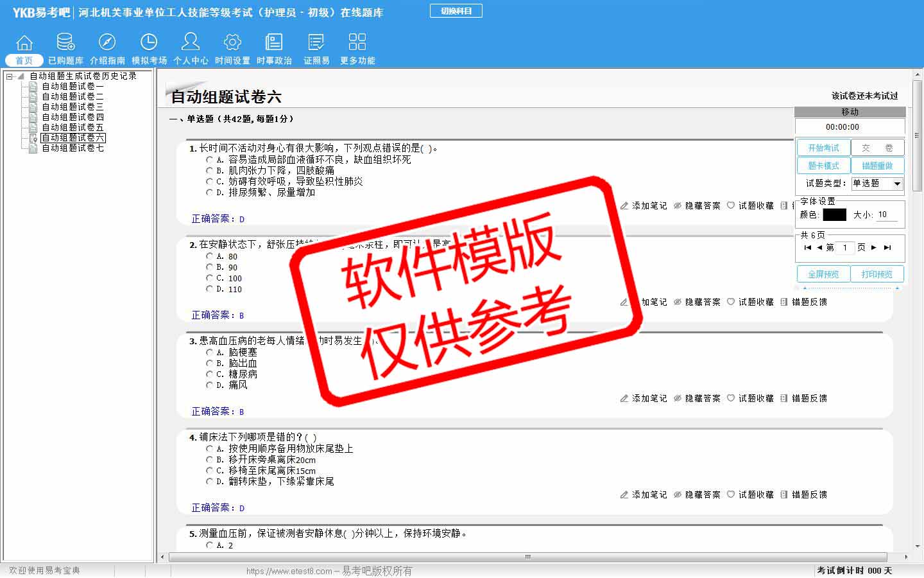Open 时事政治 current affairs icon

pyautogui.click(x=274, y=42)
